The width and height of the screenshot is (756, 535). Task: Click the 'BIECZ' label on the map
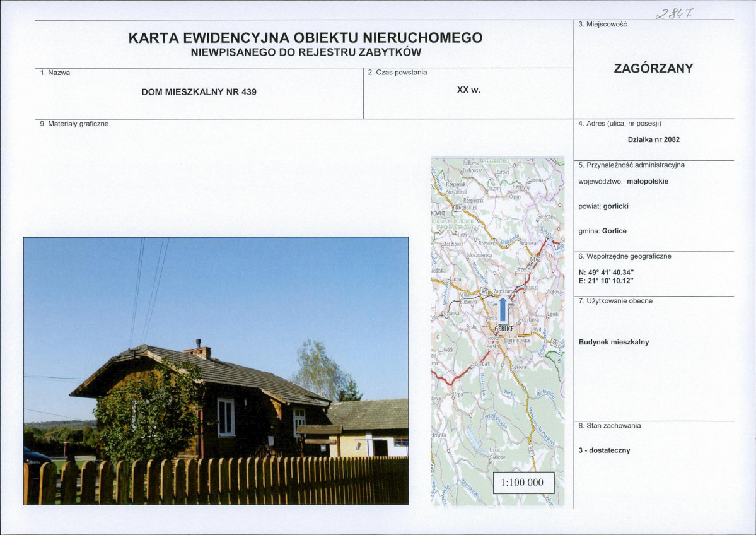click(x=535, y=259)
